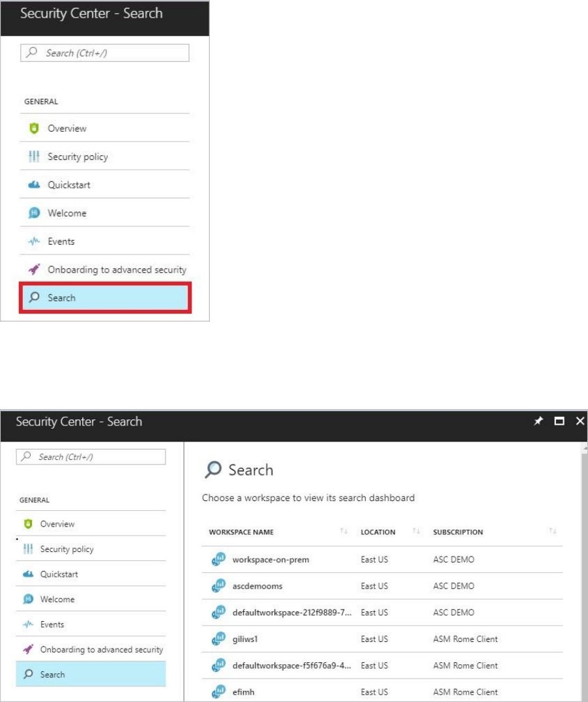This screenshot has width=588, height=702.
Task: Open the defaultworkspace-212f9889 workspace
Action: coord(292,613)
